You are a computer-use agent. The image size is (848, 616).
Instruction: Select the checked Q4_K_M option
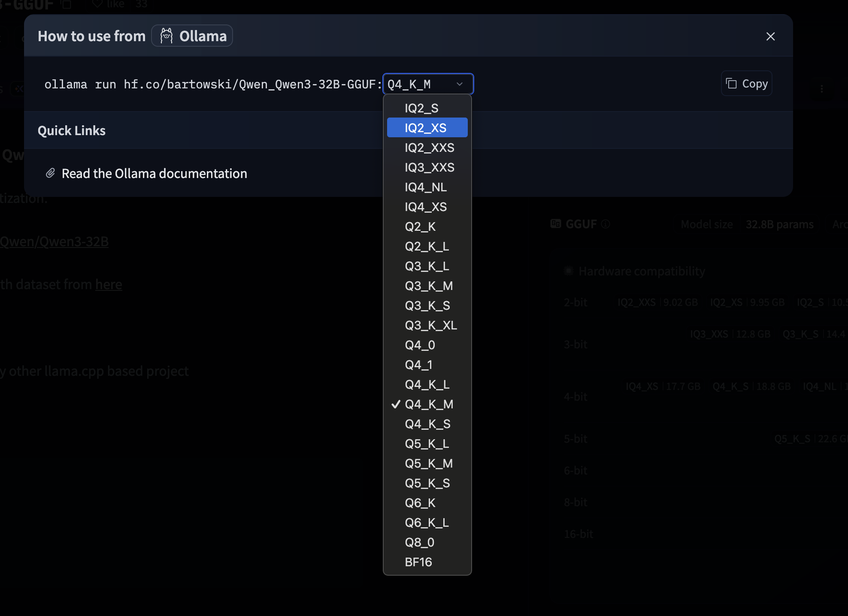tap(427, 404)
